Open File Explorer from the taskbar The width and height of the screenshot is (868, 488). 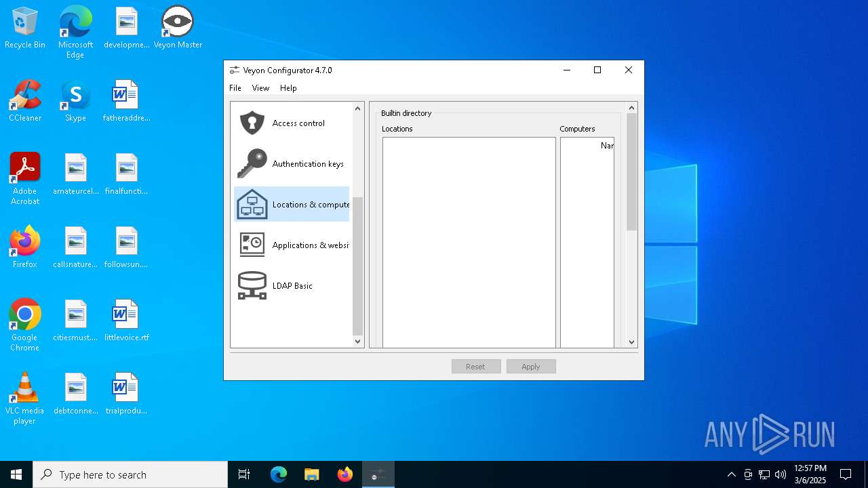tap(312, 474)
